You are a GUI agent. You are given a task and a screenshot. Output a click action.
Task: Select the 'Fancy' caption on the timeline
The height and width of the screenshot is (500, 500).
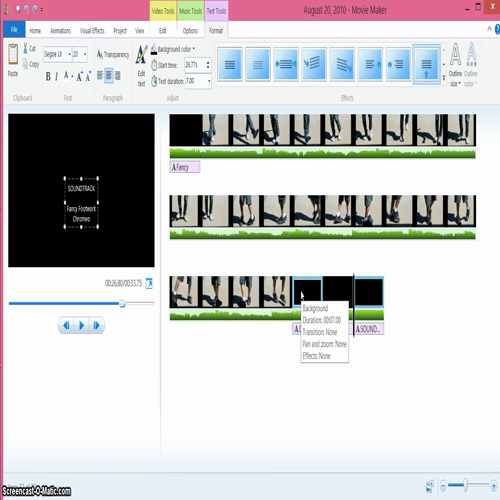185,167
